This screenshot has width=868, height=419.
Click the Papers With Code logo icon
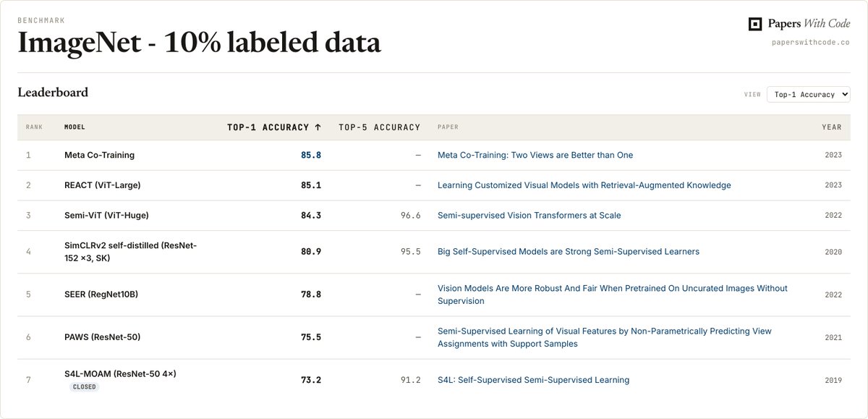coord(755,24)
